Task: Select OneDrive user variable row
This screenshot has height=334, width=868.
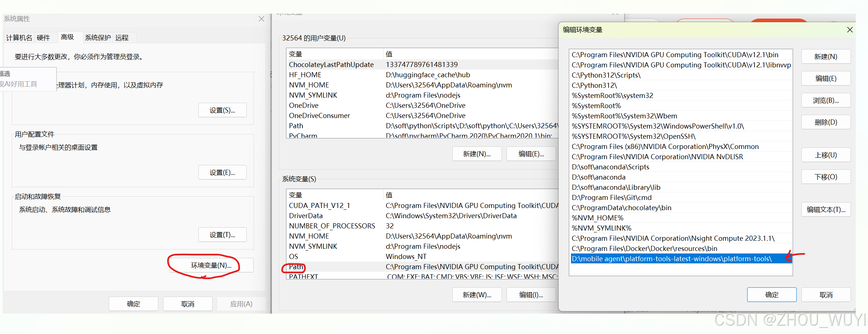Action: tap(422, 105)
